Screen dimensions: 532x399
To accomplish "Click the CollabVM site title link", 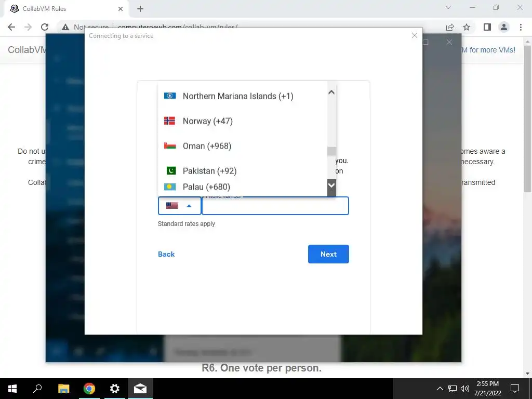I will point(26,50).
